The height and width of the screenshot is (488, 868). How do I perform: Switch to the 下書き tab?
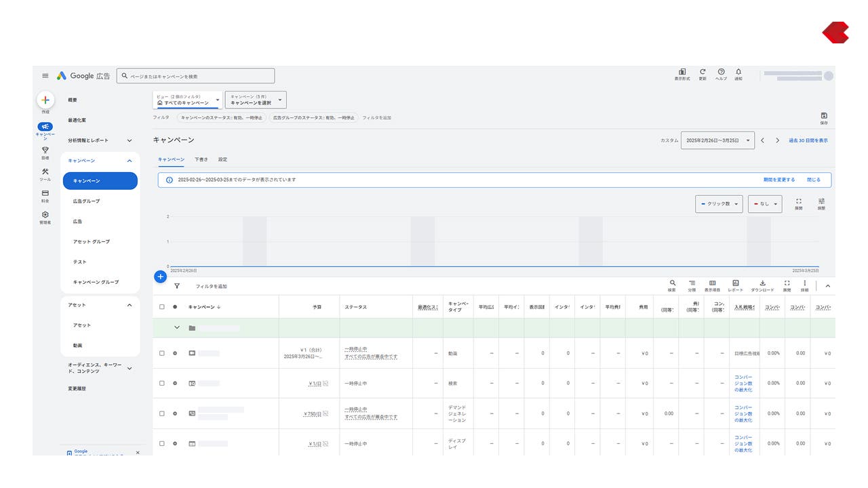pyautogui.click(x=201, y=159)
